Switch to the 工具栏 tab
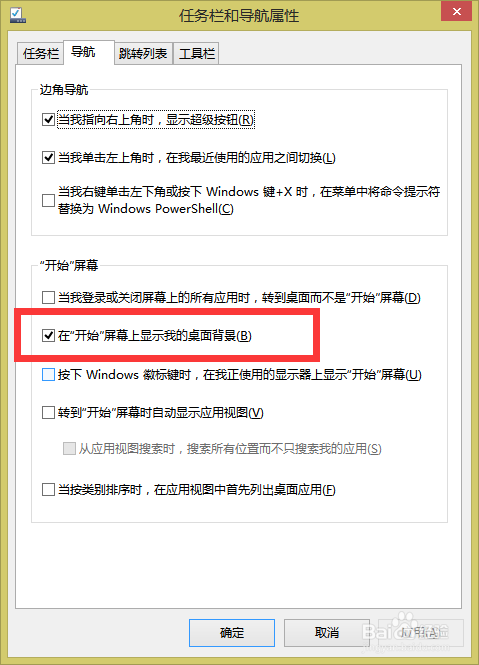The width and height of the screenshot is (479, 665). [196, 53]
